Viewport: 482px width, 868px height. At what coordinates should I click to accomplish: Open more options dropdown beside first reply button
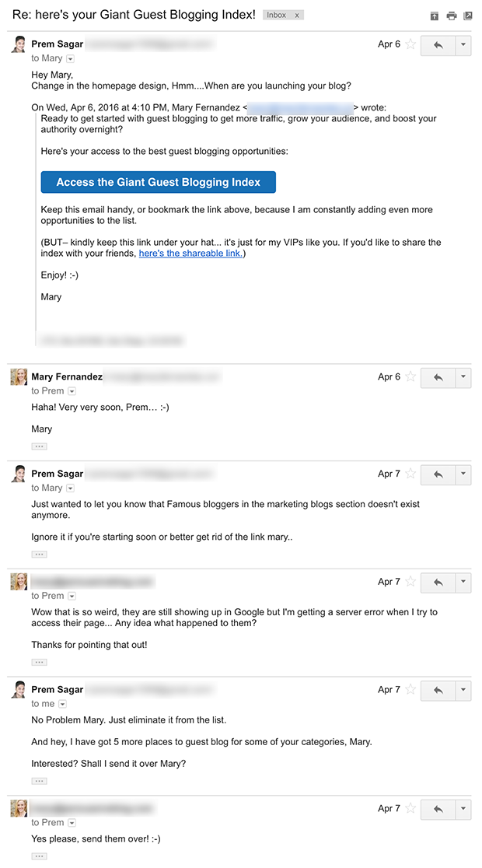[463, 45]
